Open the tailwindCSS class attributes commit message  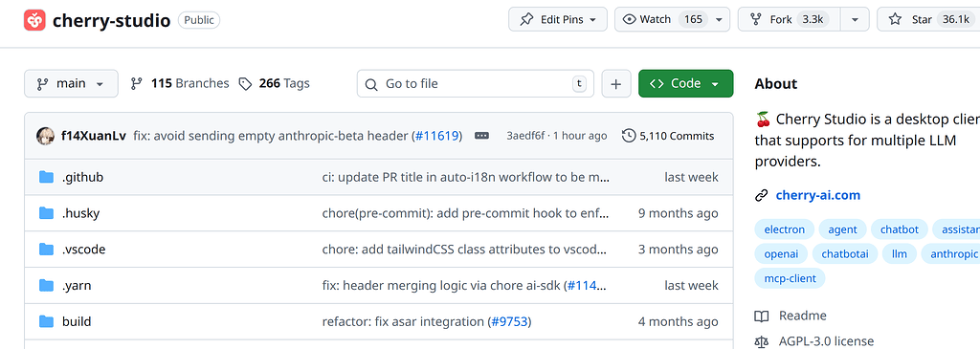[464, 250]
